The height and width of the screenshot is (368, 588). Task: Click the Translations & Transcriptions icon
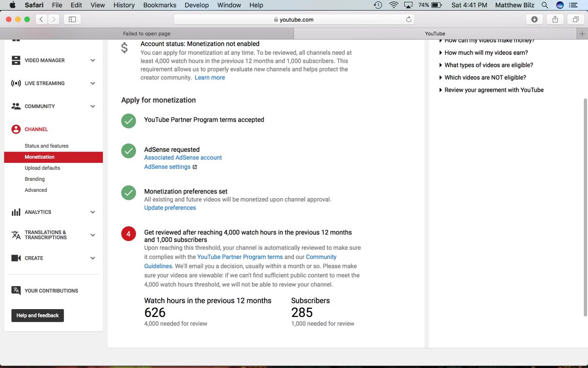pos(16,235)
